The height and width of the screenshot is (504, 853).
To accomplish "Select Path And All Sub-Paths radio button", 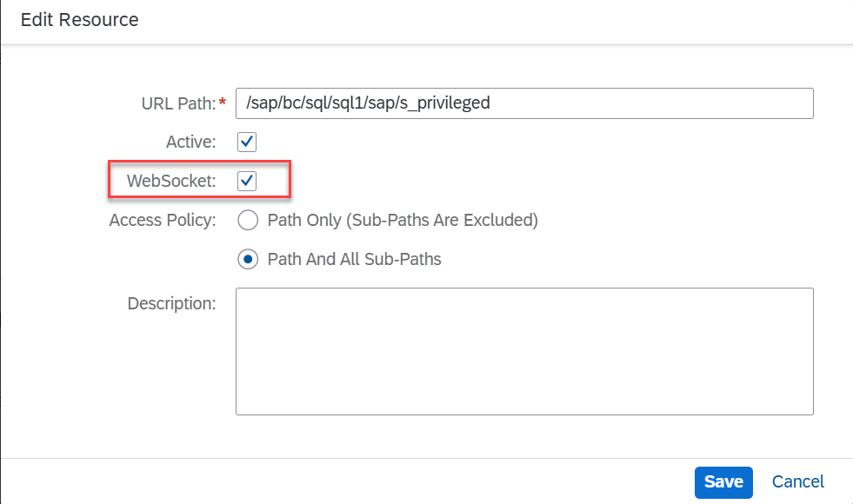I will coord(248,259).
